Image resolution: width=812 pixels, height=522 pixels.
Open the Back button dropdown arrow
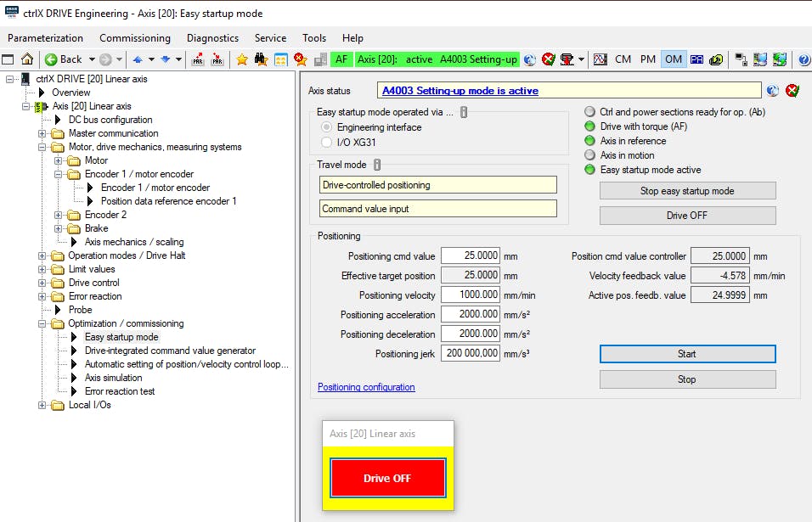coord(92,59)
